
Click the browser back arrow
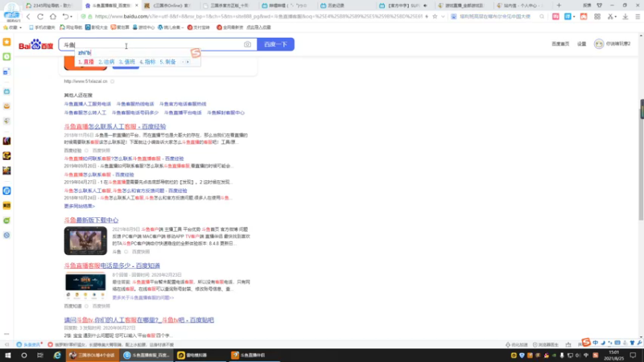click(28, 17)
